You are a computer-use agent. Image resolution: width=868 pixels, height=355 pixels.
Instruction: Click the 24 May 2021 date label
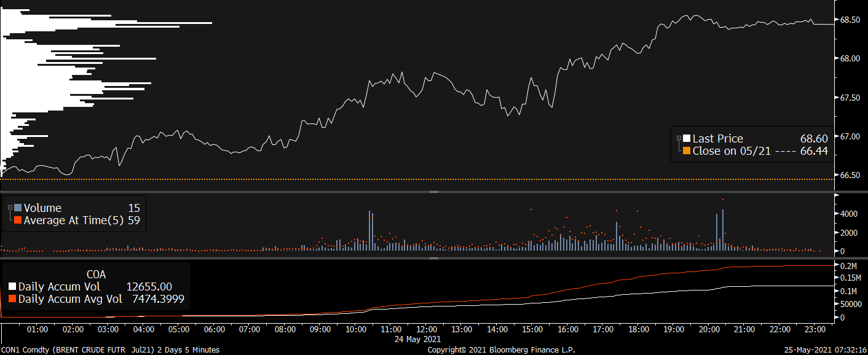point(417,338)
